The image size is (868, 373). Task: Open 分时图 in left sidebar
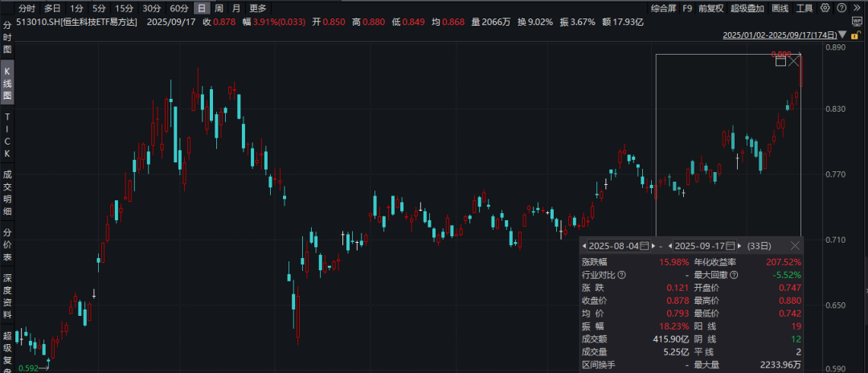[7, 39]
